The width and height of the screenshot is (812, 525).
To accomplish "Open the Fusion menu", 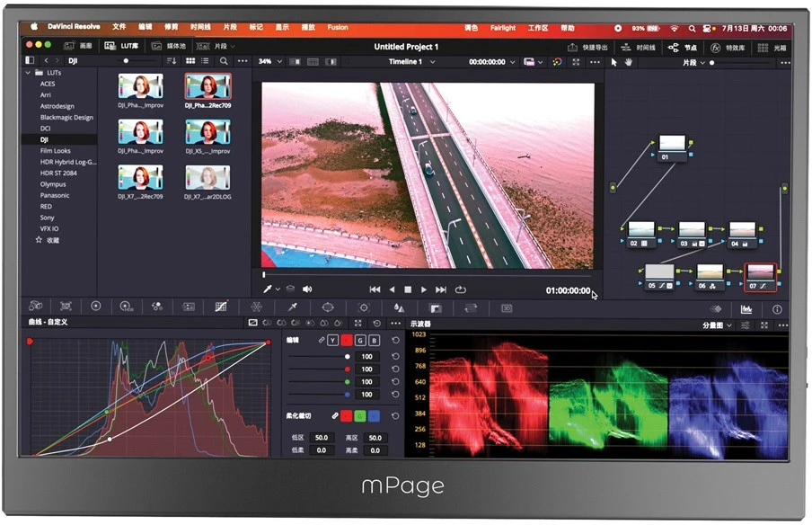I will tap(338, 28).
